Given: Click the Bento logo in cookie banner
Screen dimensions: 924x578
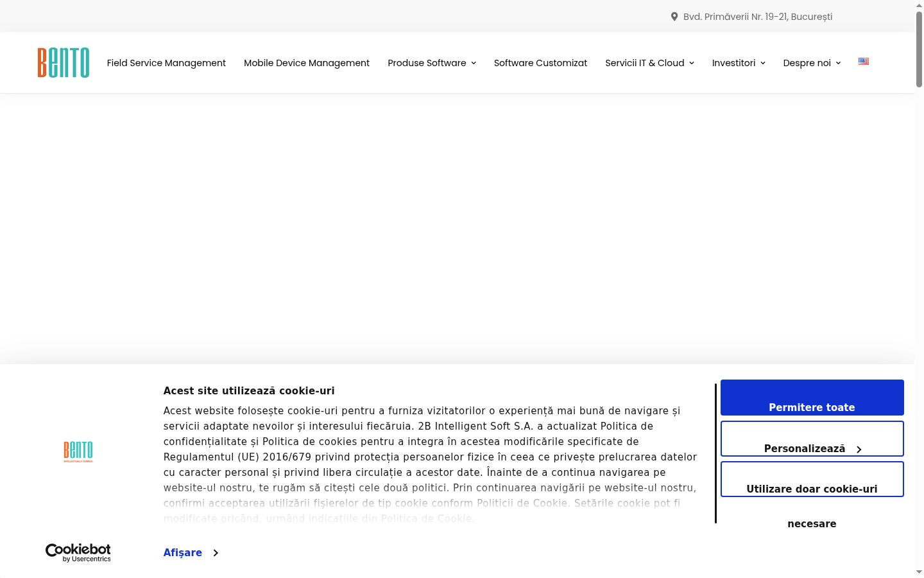Looking at the screenshot, I should 78,451.
